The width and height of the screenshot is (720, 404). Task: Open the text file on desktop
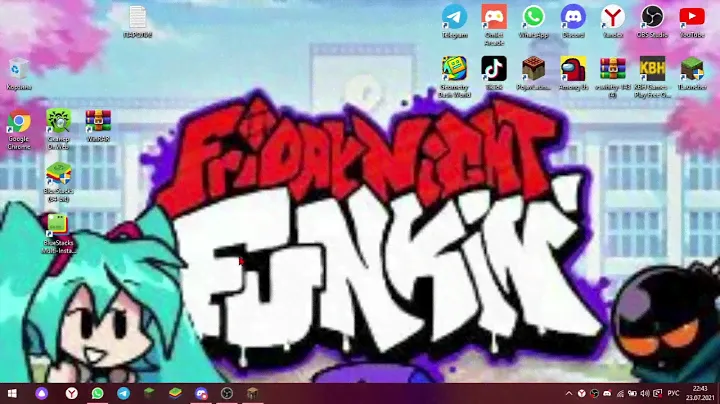(x=138, y=18)
